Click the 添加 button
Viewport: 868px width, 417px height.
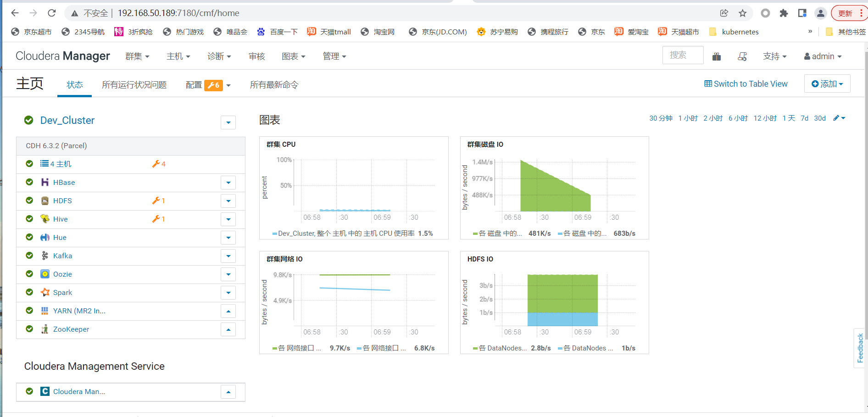pos(827,84)
